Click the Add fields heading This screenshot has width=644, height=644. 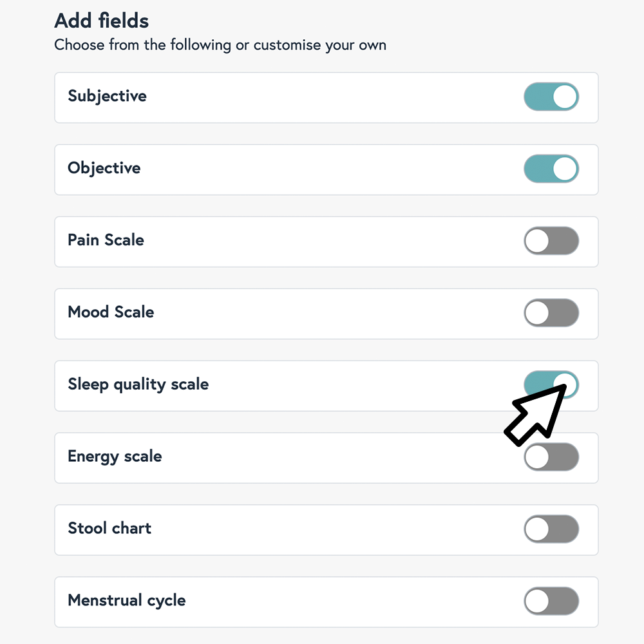click(x=102, y=21)
